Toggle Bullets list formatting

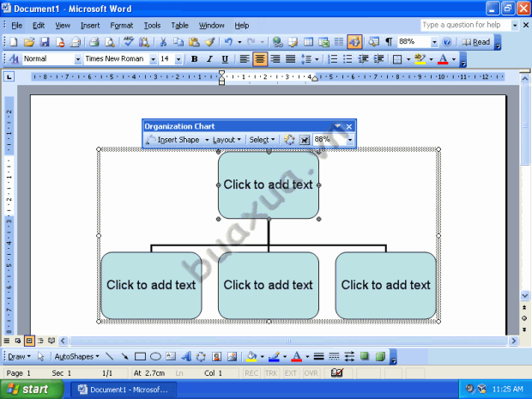coord(348,59)
